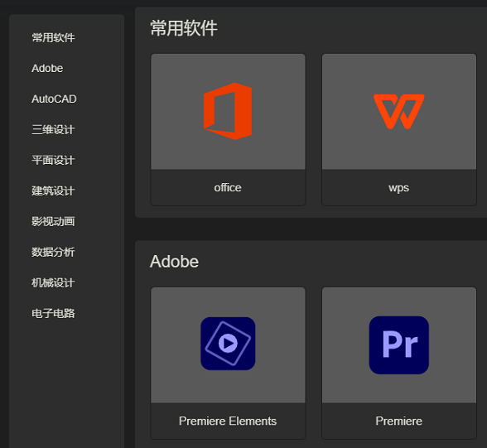487x448 pixels.
Task: Click the 常用软件 section heading
Action: (x=184, y=28)
